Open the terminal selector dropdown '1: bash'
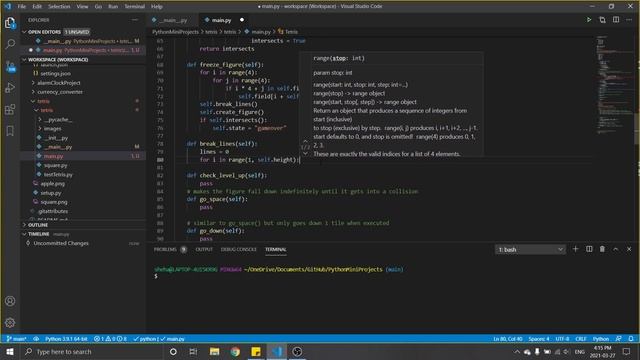This screenshot has height=360, width=640. tap(530, 249)
